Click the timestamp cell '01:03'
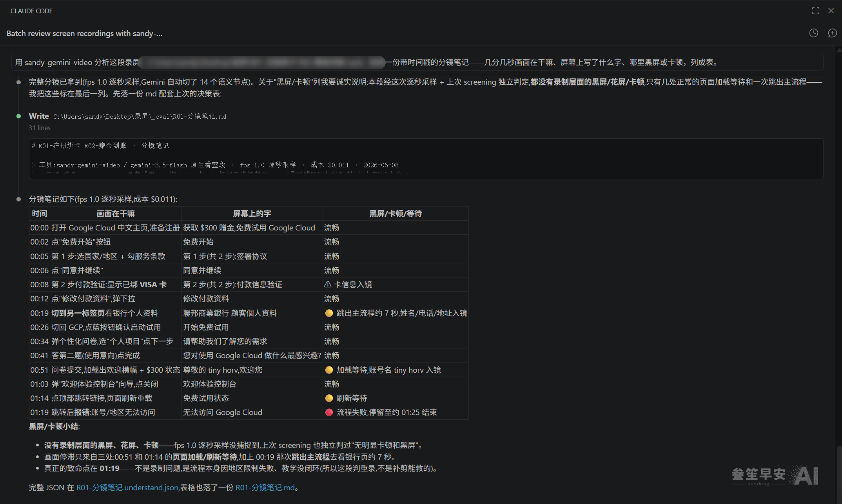Image resolution: width=842 pixels, height=504 pixels. tap(40, 384)
